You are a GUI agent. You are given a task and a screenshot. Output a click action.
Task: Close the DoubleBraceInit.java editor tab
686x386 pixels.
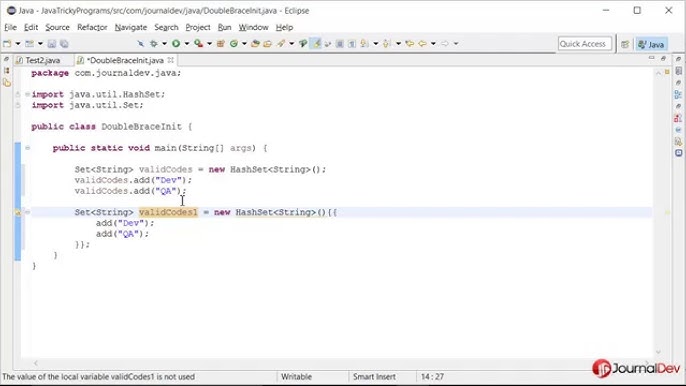[171, 60]
